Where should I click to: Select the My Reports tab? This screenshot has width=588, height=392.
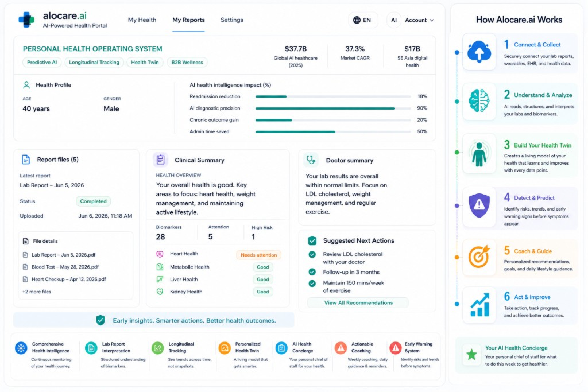pyautogui.click(x=188, y=20)
